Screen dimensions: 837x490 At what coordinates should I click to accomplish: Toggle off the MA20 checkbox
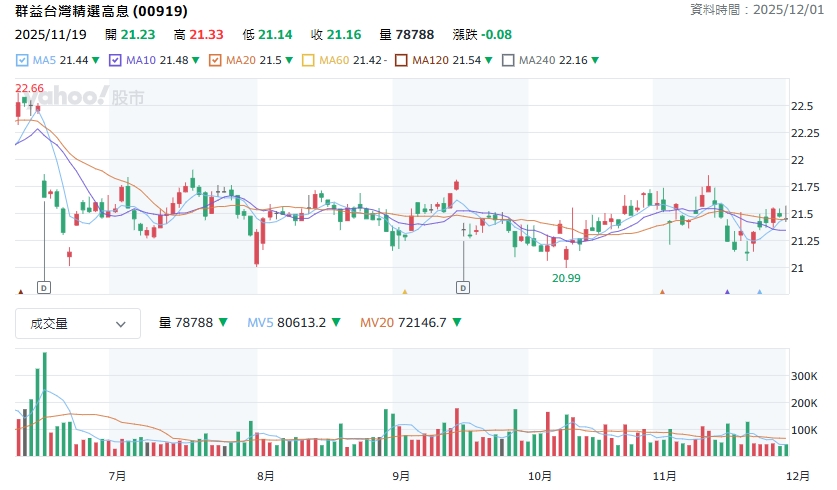(x=215, y=61)
